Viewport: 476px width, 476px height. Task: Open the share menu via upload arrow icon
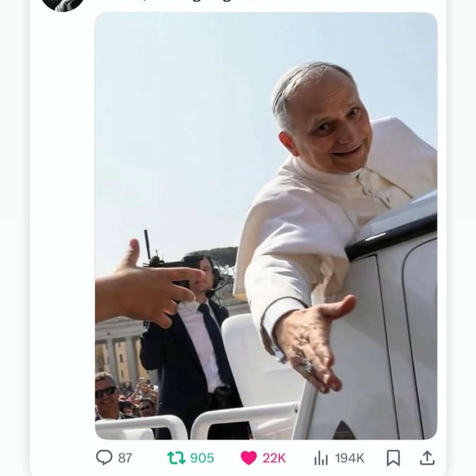tap(427, 458)
